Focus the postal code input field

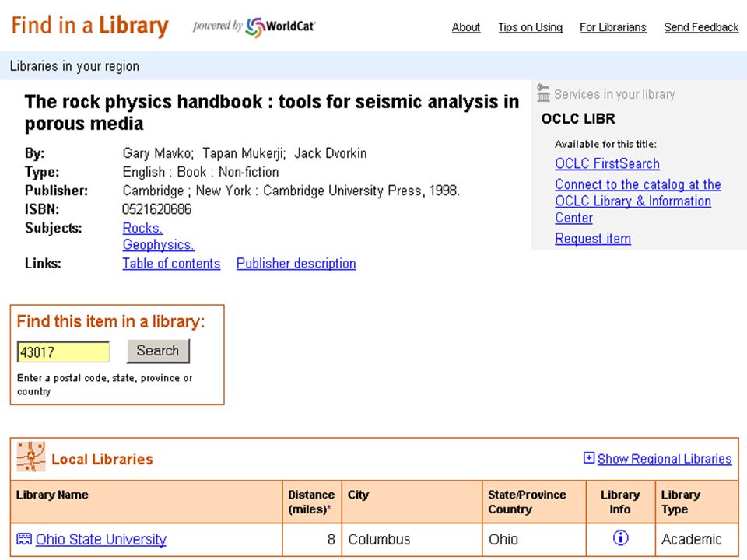click(63, 352)
